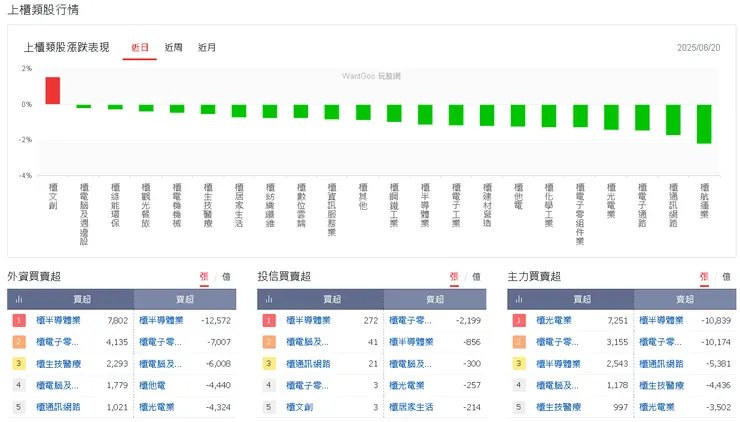Click the 櫃電腦及週邊設 x-axis label

84,214
